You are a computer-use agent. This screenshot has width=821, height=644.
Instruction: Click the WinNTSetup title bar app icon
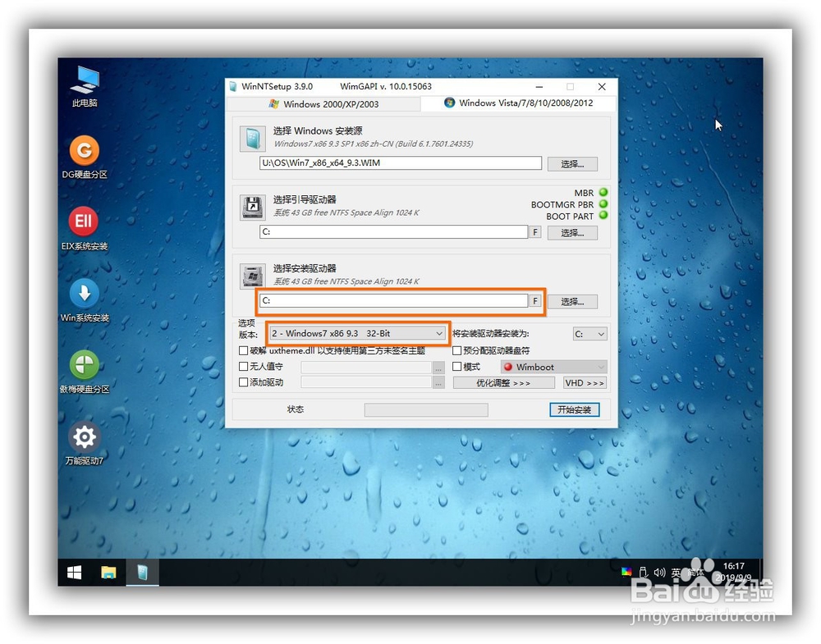point(233,87)
